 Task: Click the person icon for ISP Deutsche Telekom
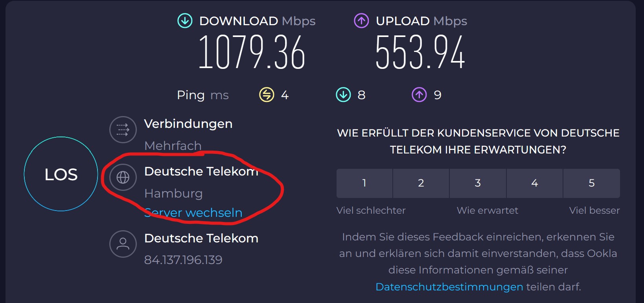123,244
